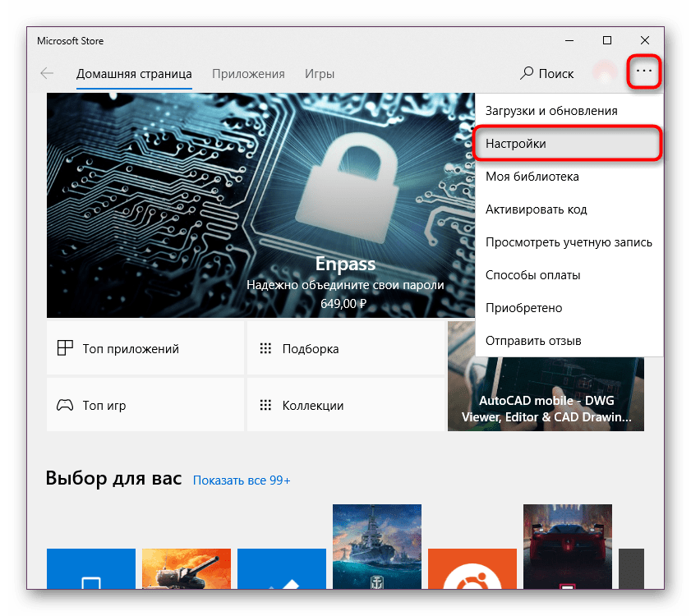
Task: Open the warship game thumbnail
Action: coord(377,546)
